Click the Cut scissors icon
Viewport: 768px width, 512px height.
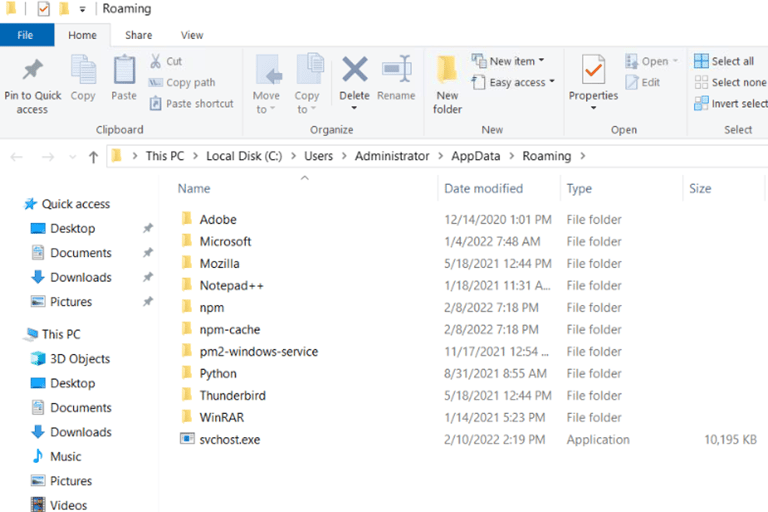click(155, 61)
